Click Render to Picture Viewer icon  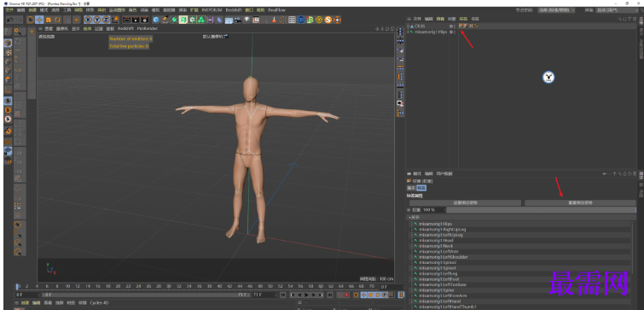click(136, 20)
